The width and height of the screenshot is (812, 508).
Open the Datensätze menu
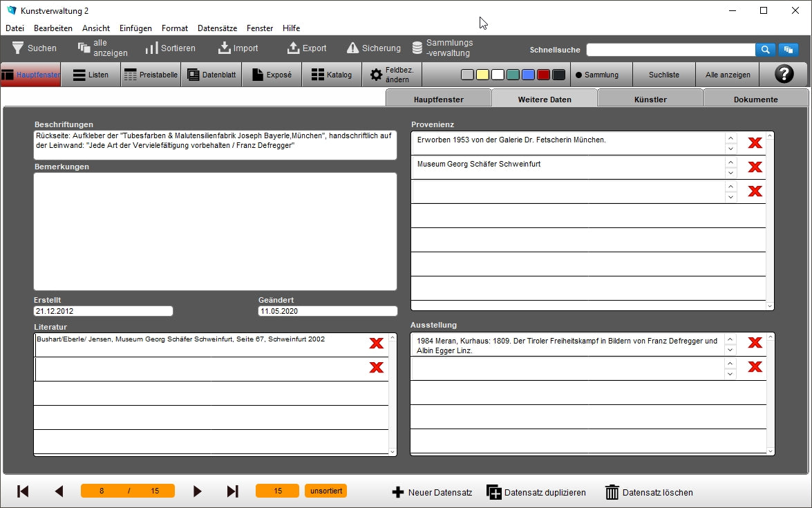(217, 28)
